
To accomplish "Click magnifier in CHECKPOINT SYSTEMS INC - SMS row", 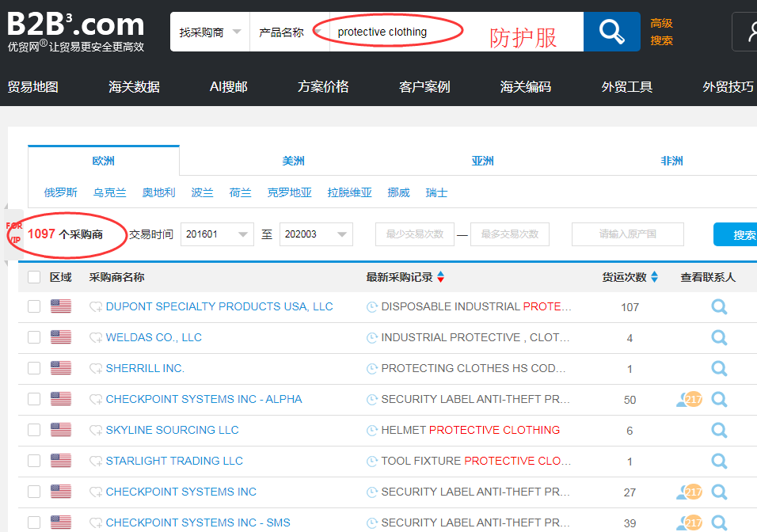I will 719,522.
